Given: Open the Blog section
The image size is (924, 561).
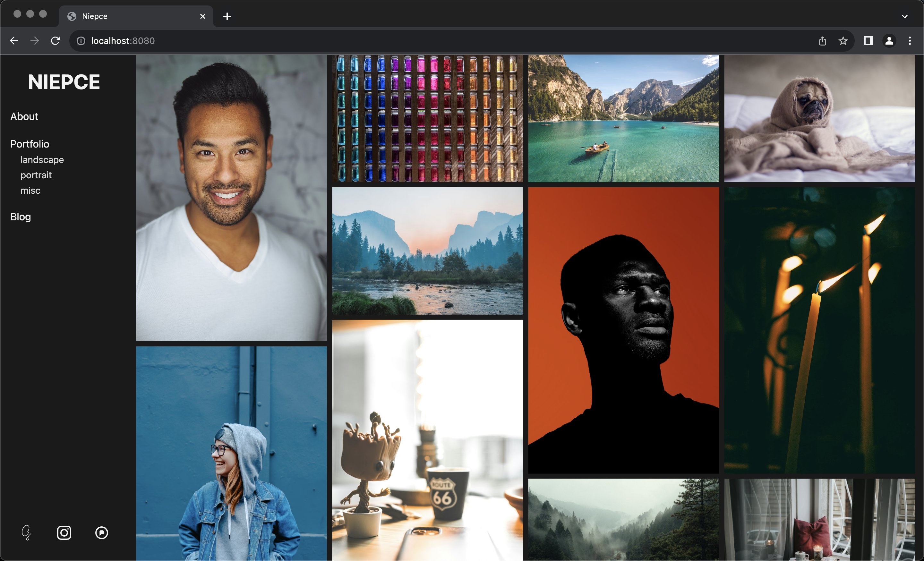Looking at the screenshot, I should (x=21, y=217).
